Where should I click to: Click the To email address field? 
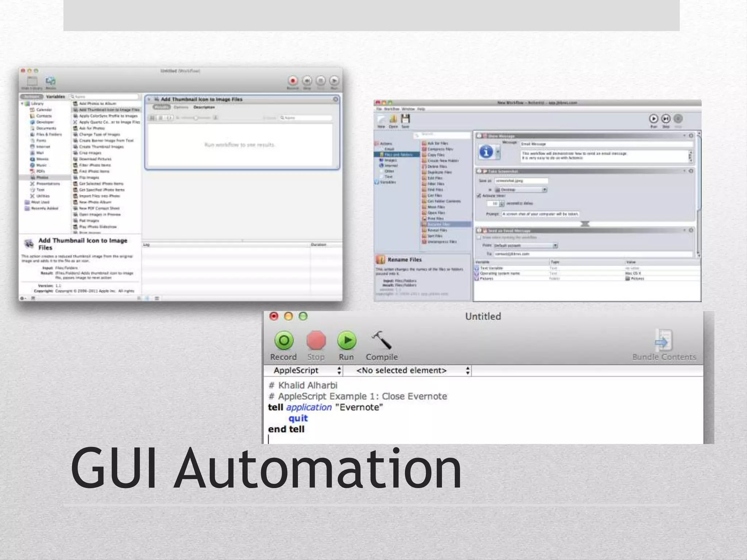[x=593, y=254]
